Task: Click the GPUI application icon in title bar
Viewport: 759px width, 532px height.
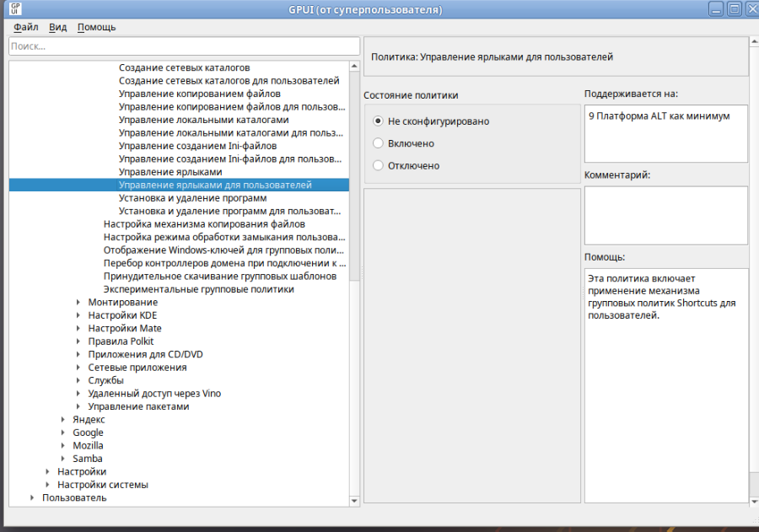Action: (x=15, y=8)
